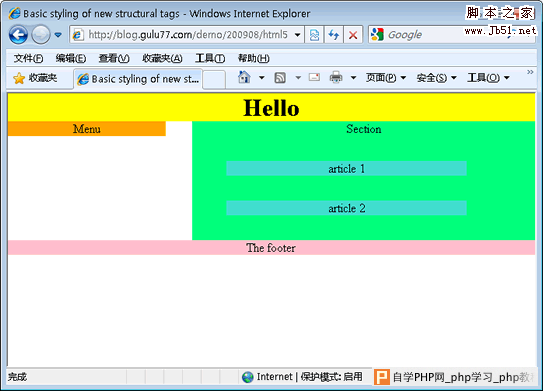
Task: Open the 帮助(H) menu
Action: 253,58
